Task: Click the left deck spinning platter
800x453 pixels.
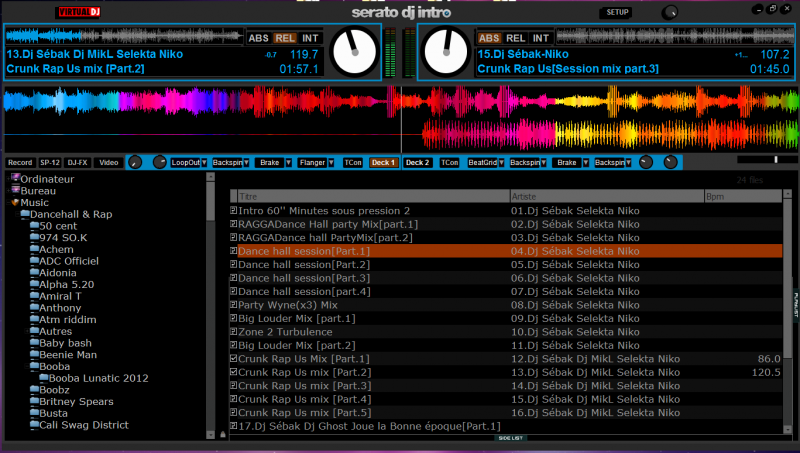Action: pyautogui.click(x=354, y=53)
